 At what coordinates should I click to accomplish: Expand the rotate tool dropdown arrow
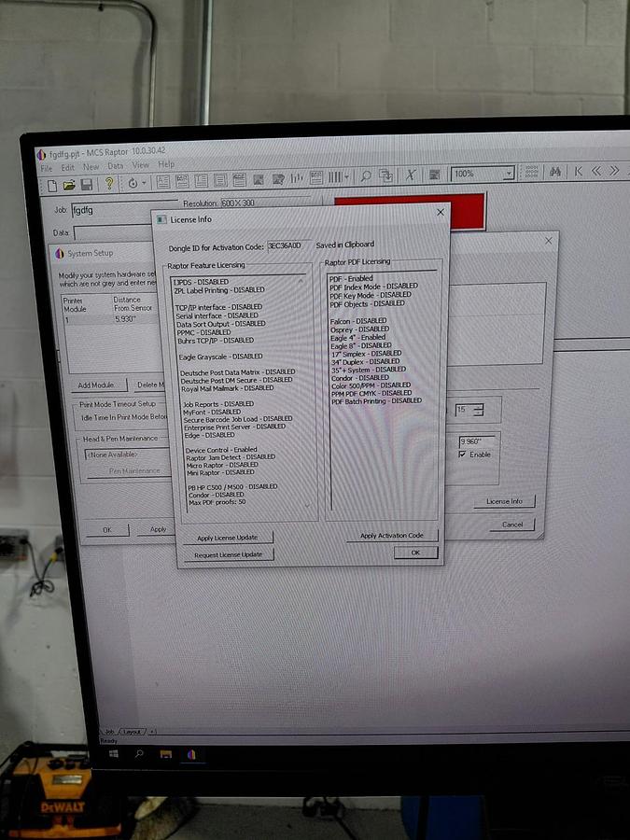(144, 183)
